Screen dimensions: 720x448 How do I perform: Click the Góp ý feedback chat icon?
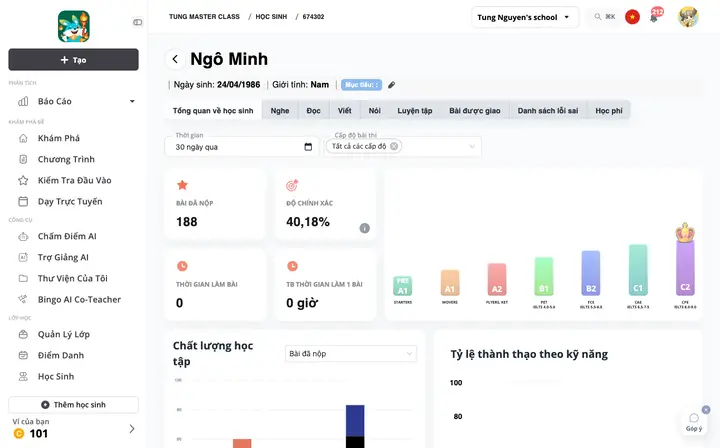pyautogui.click(x=694, y=418)
